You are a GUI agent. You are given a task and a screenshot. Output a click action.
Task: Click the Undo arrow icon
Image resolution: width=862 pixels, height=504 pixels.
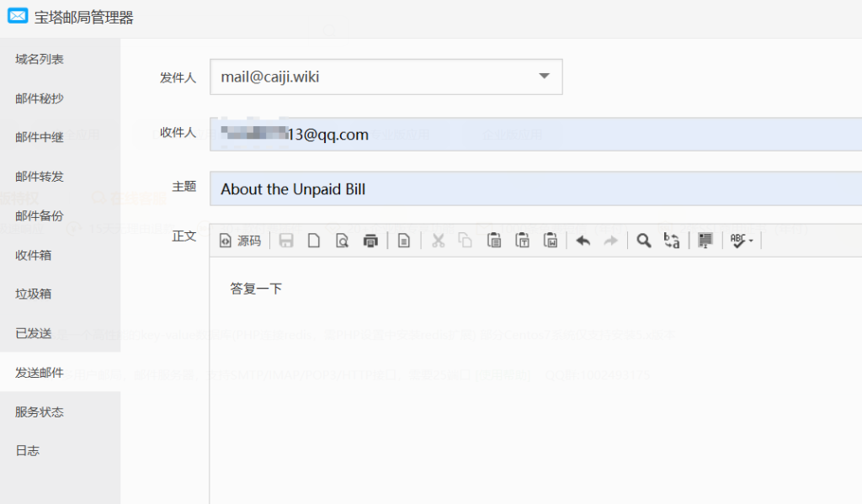point(583,241)
